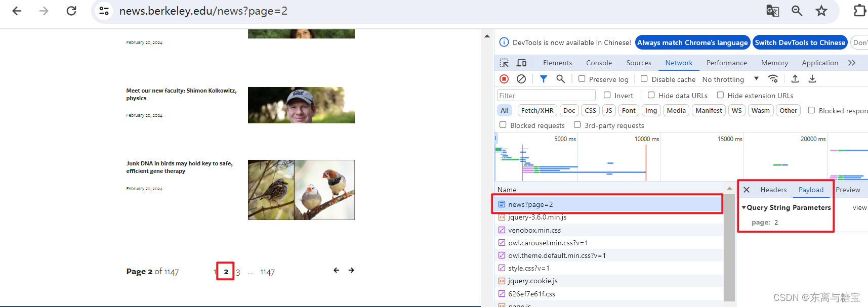868x307 pixels.
Task: Toggle Blocked response cookies checkbox
Action: tap(811, 110)
